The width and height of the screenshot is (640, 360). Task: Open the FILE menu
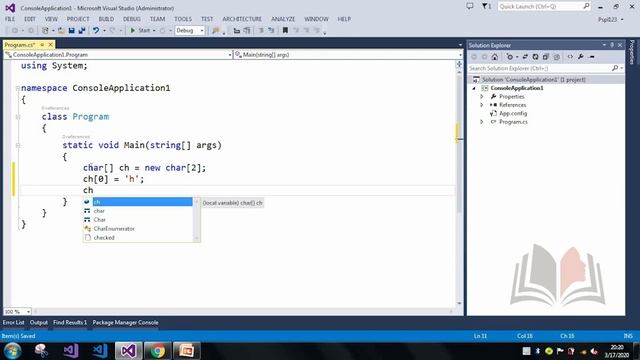pyautogui.click(x=10, y=19)
